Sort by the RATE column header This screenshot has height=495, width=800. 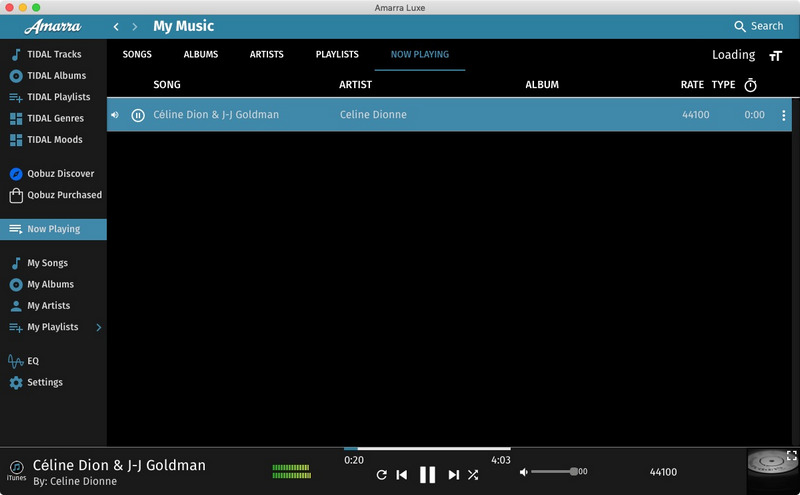(692, 85)
